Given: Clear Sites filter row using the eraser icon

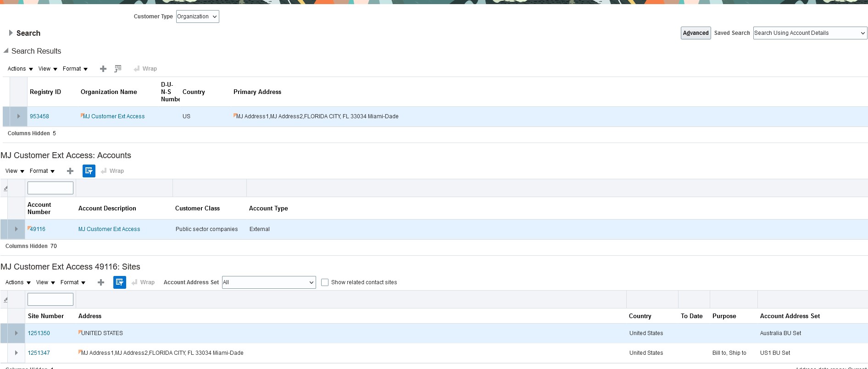Looking at the screenshot, I should 6,299.
